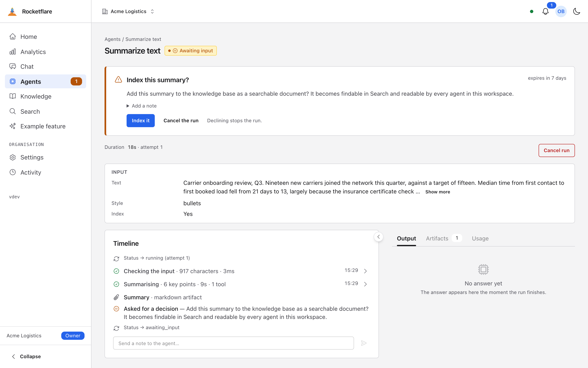Select Agents in the sidebar
The width and height of the screenshot is (588, 368).
(46, 82)
